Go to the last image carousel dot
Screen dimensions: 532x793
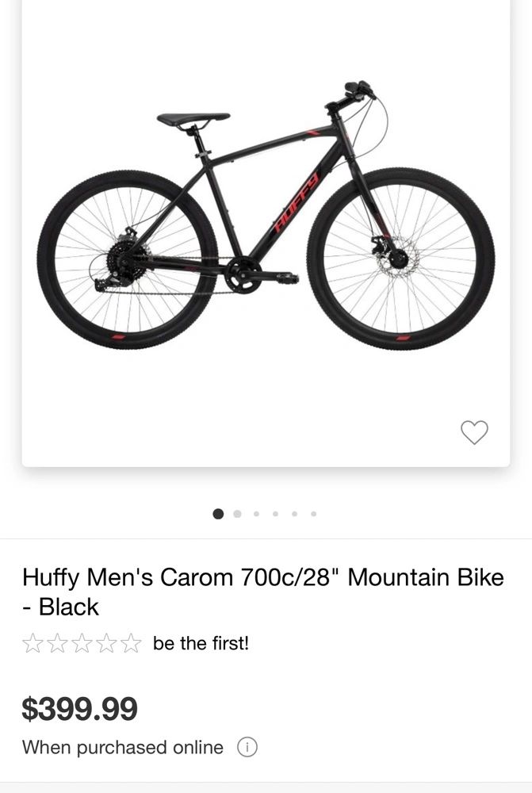tap(313, 514)
